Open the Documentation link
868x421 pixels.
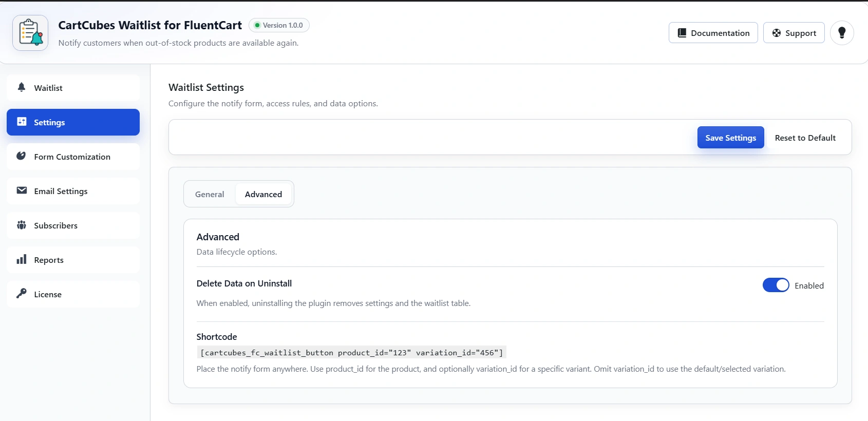coord(713,33)
